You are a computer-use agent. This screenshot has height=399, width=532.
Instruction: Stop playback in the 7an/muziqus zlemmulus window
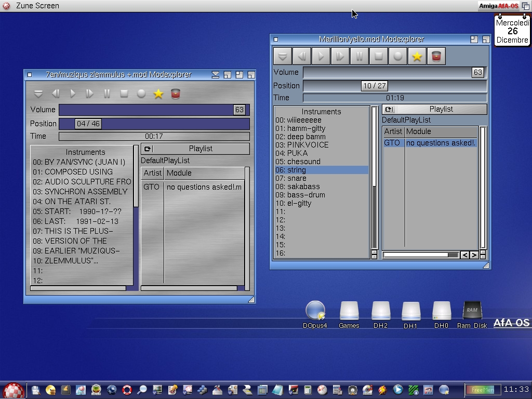[124, 94]
